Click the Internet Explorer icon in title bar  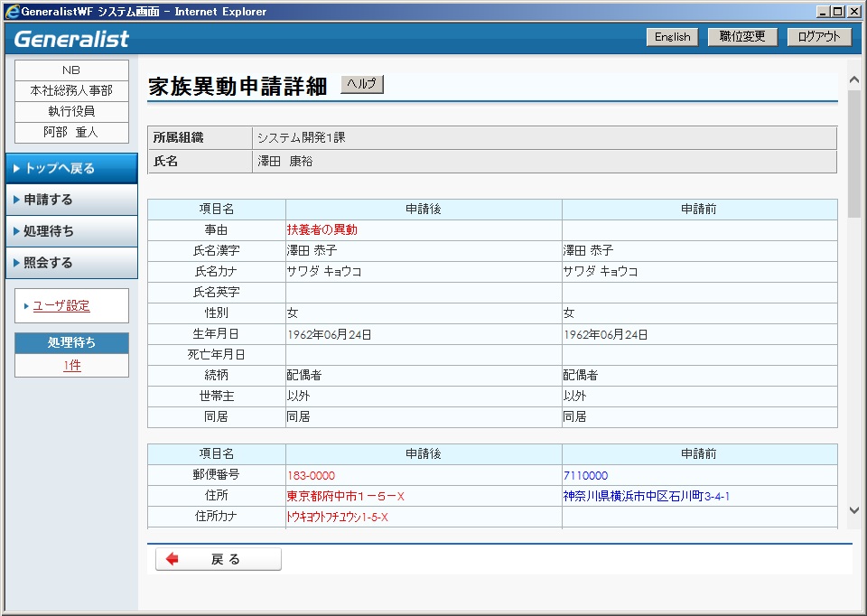[12, 12]
